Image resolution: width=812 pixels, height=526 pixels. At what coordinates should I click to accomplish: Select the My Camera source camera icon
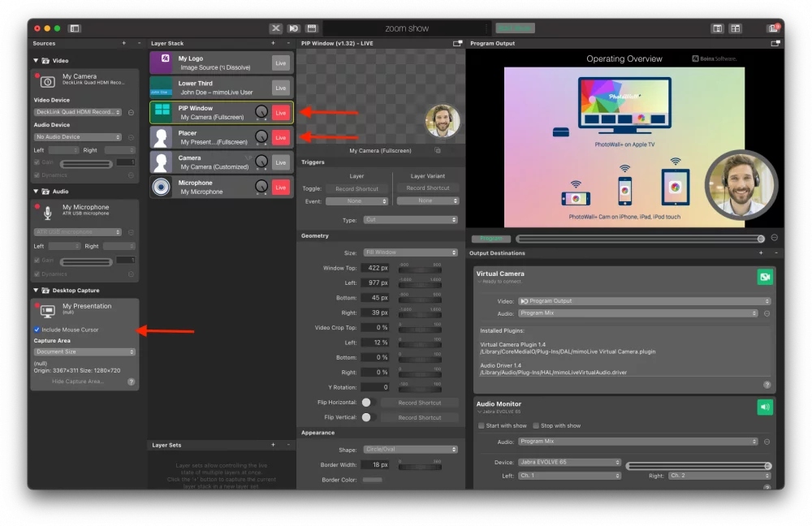coord(48,82)
